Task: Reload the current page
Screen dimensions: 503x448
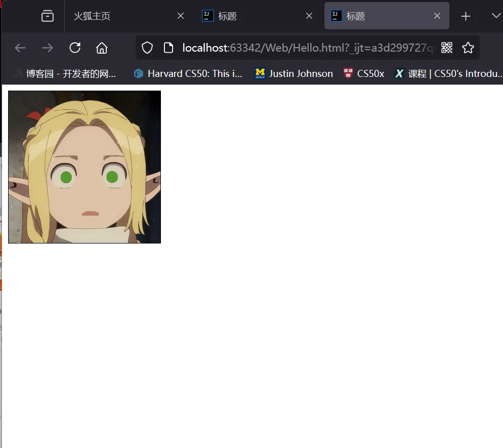Action: 75,48
